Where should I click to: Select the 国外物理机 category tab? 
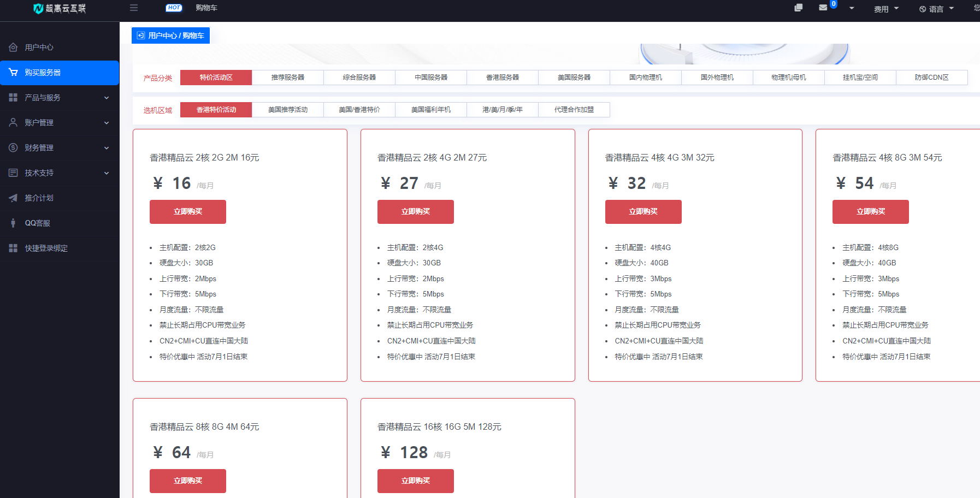click(717, 78)
